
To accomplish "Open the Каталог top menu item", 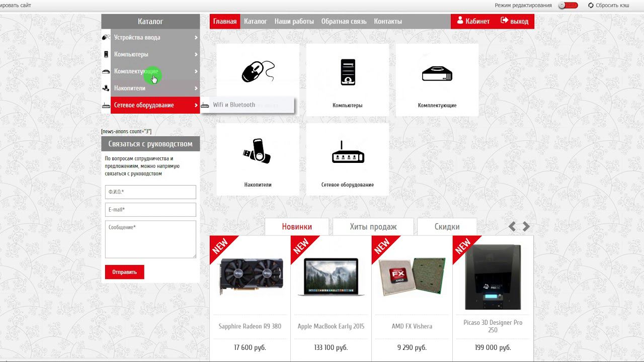I will tap(256, 21).
